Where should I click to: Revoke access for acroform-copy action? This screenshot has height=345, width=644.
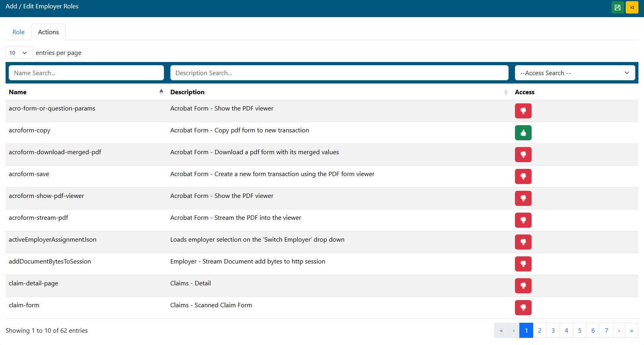(523, 133)
